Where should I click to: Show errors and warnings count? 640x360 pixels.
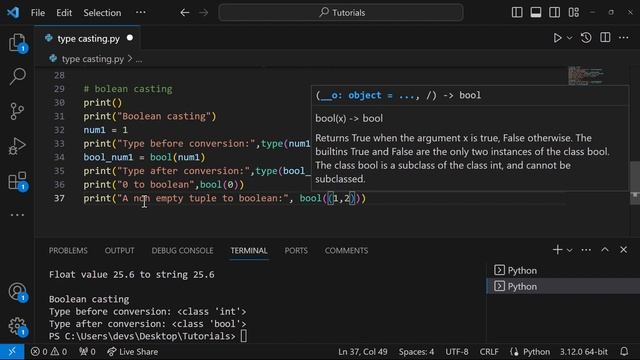(x=49, y=351)
